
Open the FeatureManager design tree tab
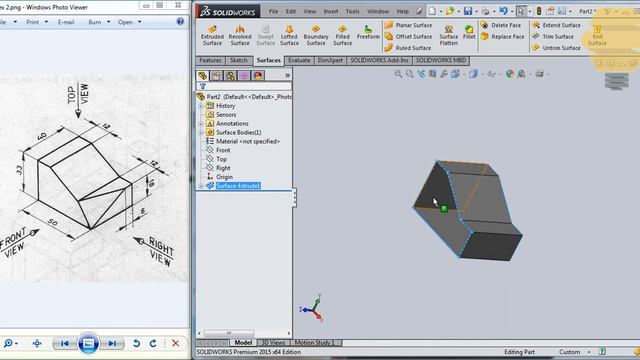click(x=203, y=76)
